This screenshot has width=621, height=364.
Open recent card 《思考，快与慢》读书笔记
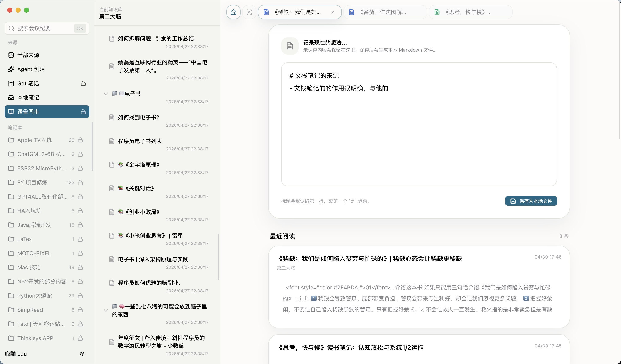pos(419,349)
